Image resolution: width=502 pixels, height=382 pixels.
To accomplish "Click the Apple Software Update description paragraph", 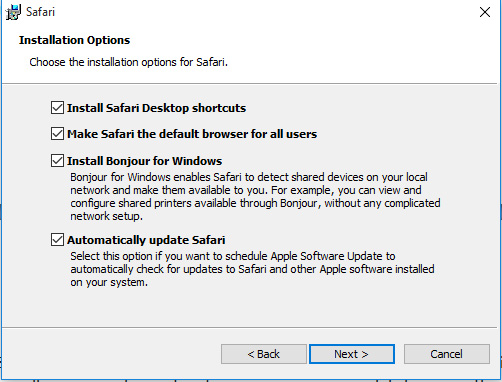I will [x=252, y=269].
